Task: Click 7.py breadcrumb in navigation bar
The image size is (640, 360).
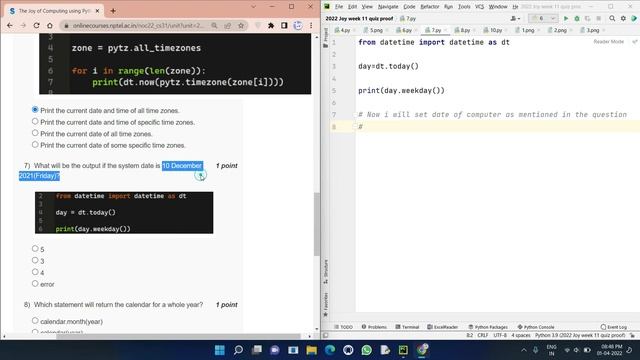Action: coord(408,18)
